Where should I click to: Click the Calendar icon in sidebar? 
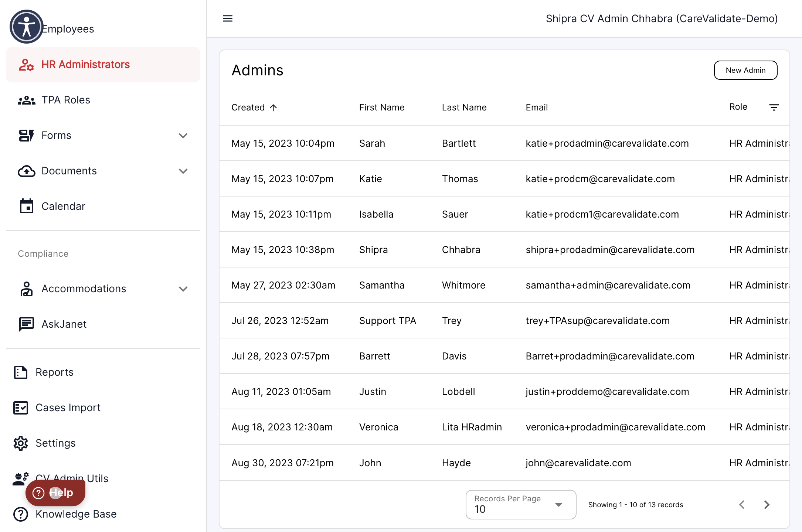click(26, 206)
